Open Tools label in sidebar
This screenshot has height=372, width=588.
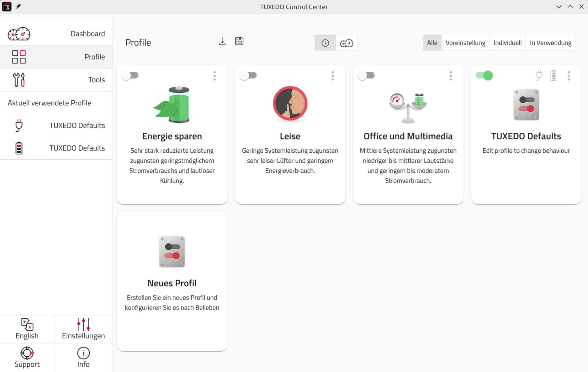(97, 80)
